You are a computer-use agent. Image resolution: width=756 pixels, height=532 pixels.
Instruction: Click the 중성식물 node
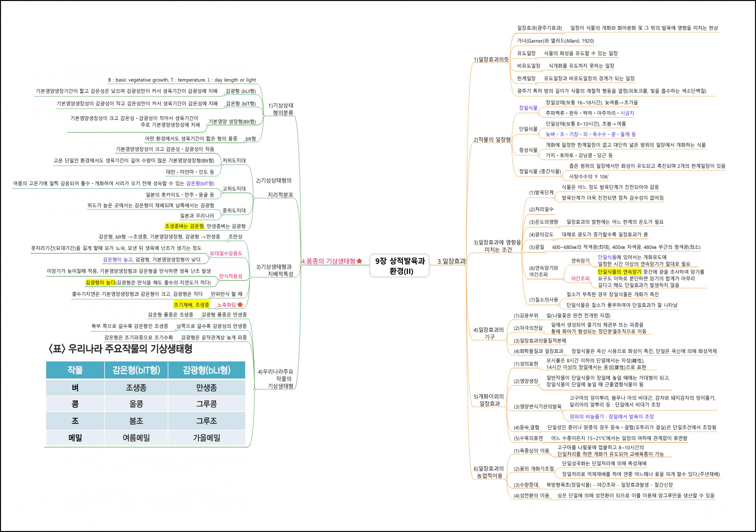click(528, 150)
